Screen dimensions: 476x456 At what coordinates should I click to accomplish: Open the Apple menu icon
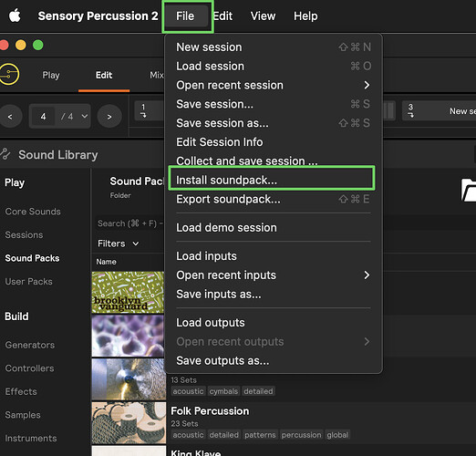coord(15,16)
